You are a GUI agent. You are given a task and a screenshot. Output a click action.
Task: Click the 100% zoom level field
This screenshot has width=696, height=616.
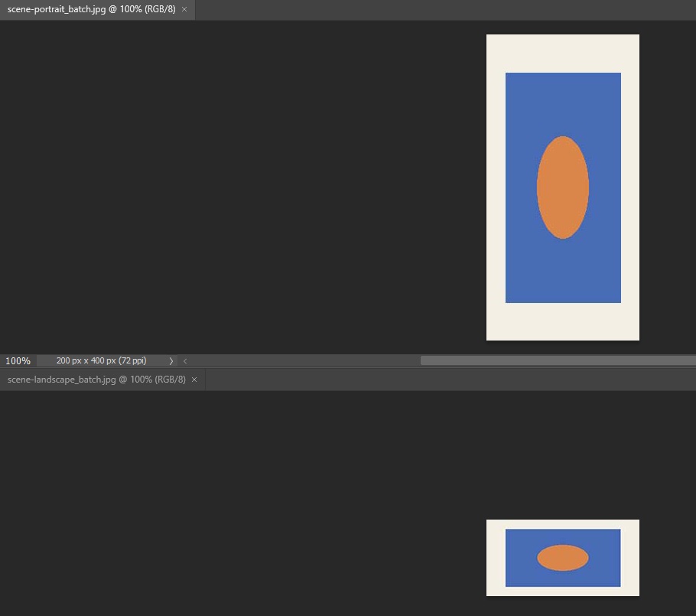pos(18,360)
